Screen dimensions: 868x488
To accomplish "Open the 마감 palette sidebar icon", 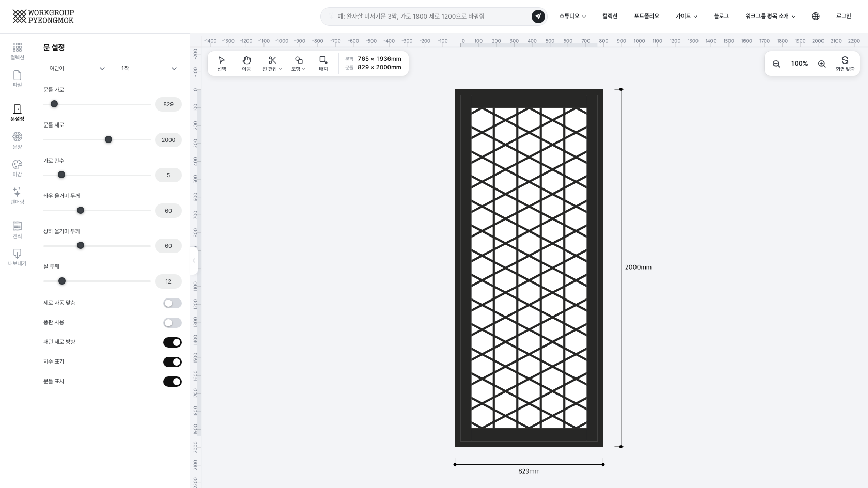I will point(17,168).
